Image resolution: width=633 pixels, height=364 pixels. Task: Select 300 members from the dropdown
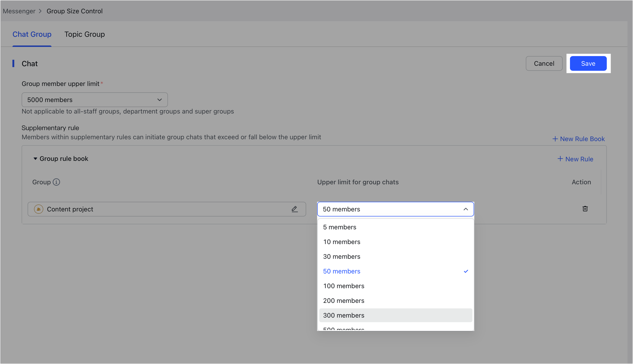343,315
